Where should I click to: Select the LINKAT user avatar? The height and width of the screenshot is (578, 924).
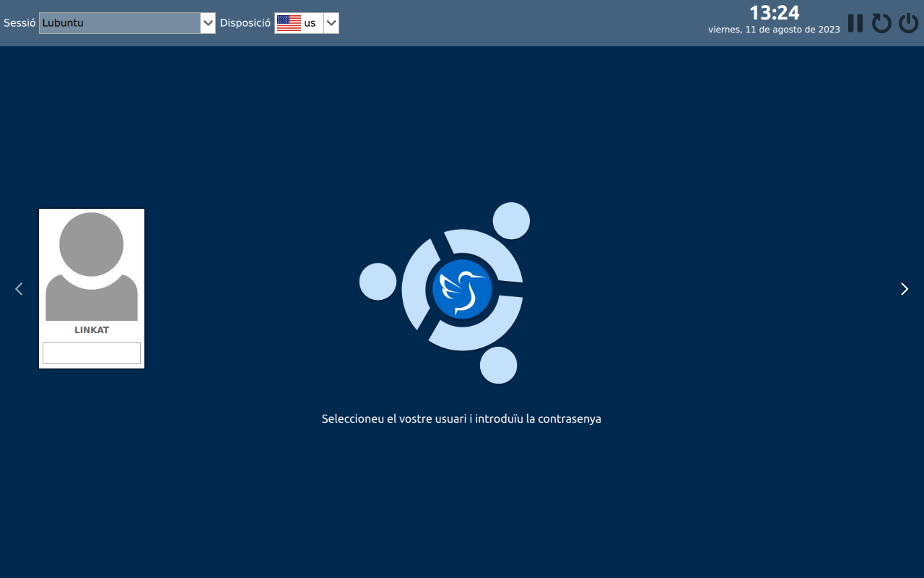92,266
